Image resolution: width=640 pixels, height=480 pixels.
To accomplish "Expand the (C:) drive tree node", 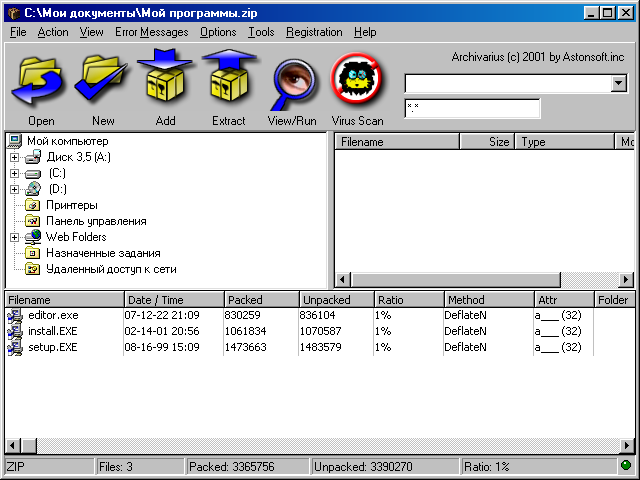I will [15, 173].
